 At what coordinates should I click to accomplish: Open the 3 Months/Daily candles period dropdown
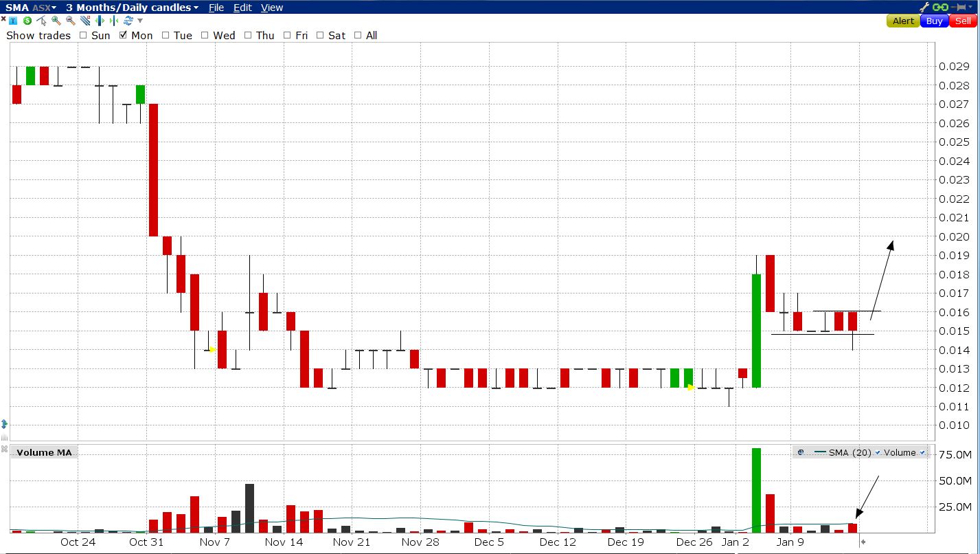click(x=132, y=8)
